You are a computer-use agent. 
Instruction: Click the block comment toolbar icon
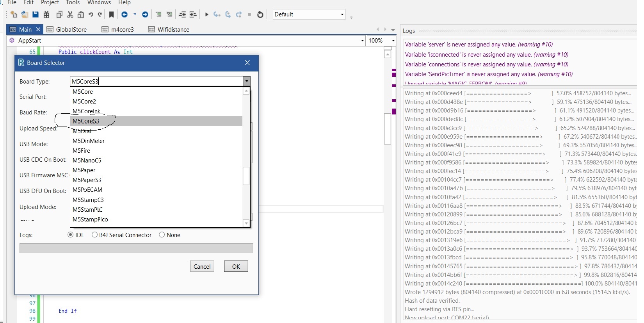coord(158,14)
